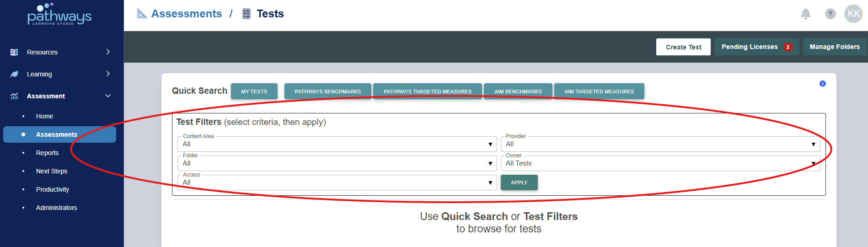Screen dimensions: 868x247
Task: Go to Home in sidebar
Action: coord(44,116)
